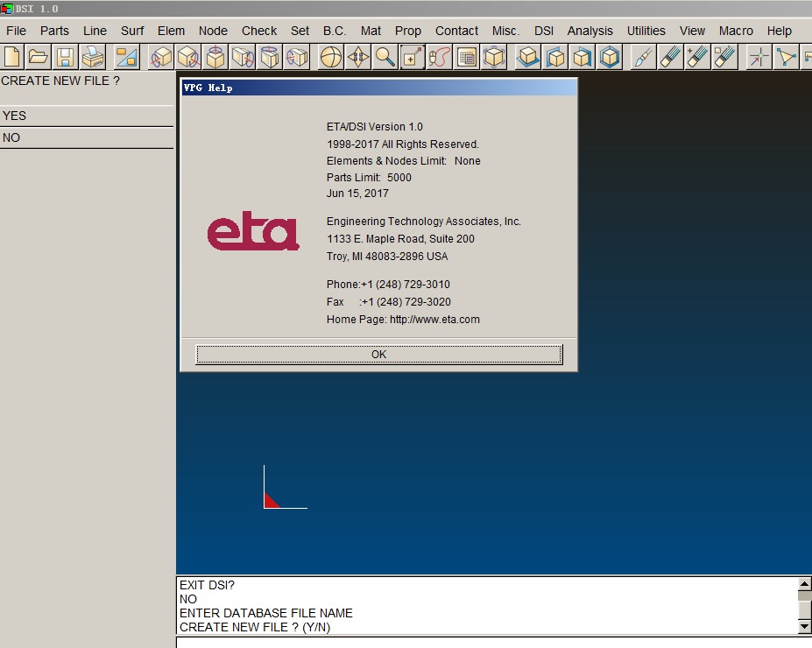
Task: Open the View menu
Action: 692,31
